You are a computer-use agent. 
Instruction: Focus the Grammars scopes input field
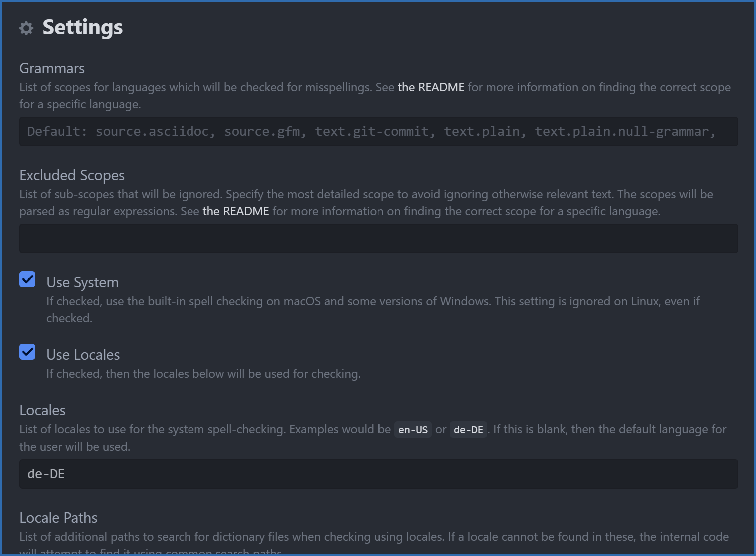pos(378,132)
